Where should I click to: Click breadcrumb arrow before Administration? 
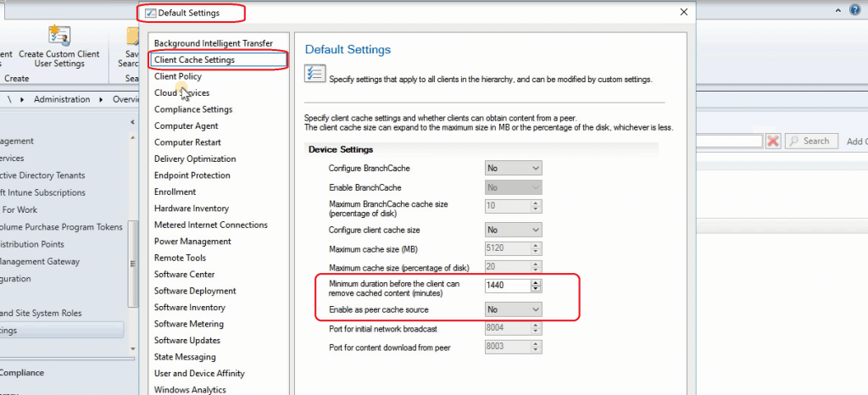click(x=22, y=99)
